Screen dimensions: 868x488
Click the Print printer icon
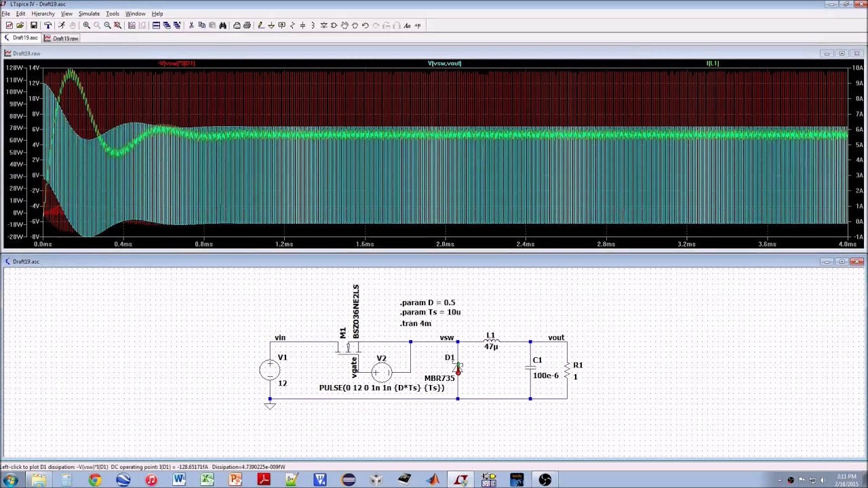pos(247,25)
